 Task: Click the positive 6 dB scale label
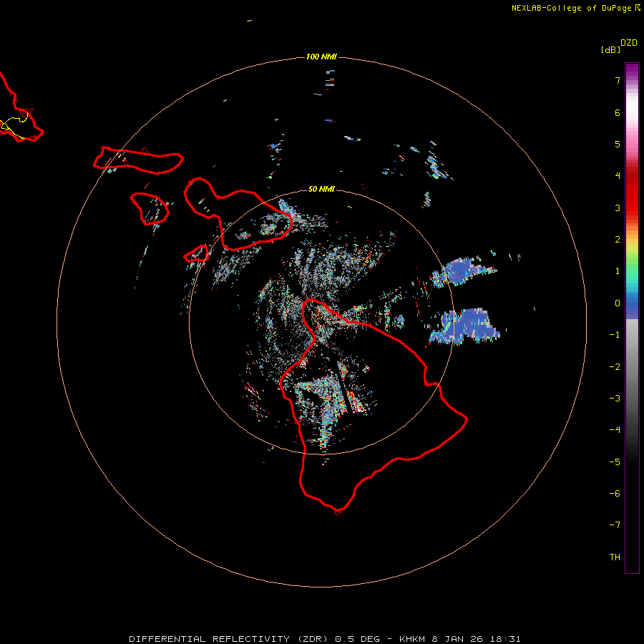(618, 112)
